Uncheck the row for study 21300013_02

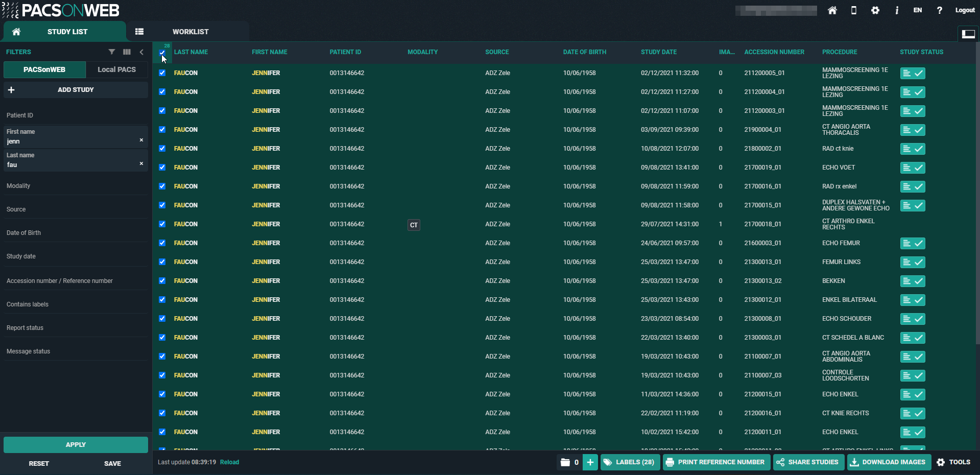point(162,280)
